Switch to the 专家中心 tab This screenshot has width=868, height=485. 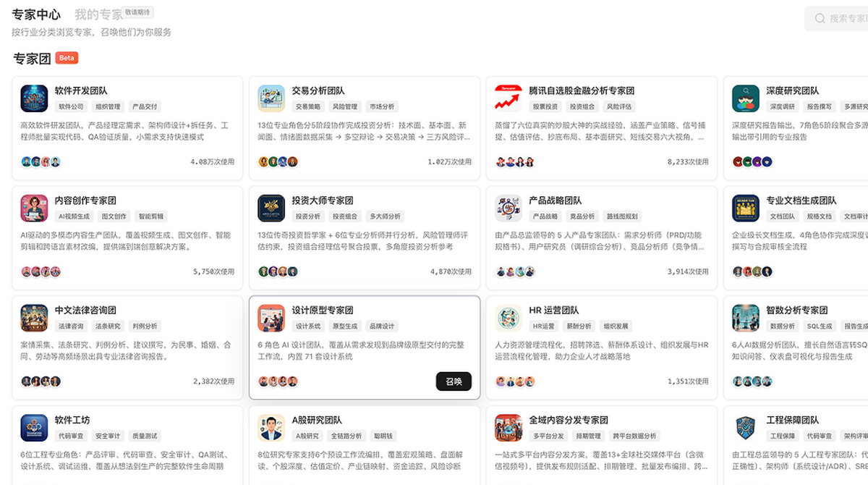[x=37, y=14]
